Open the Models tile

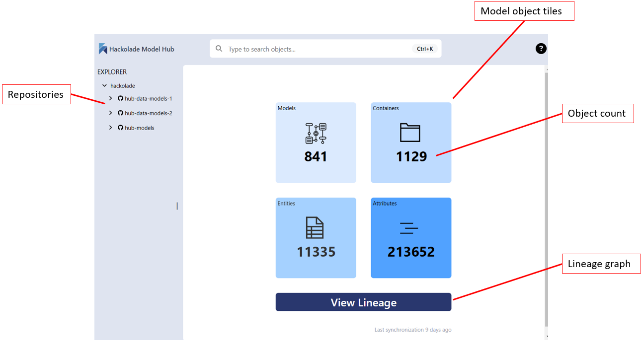(x=316, y=142)
